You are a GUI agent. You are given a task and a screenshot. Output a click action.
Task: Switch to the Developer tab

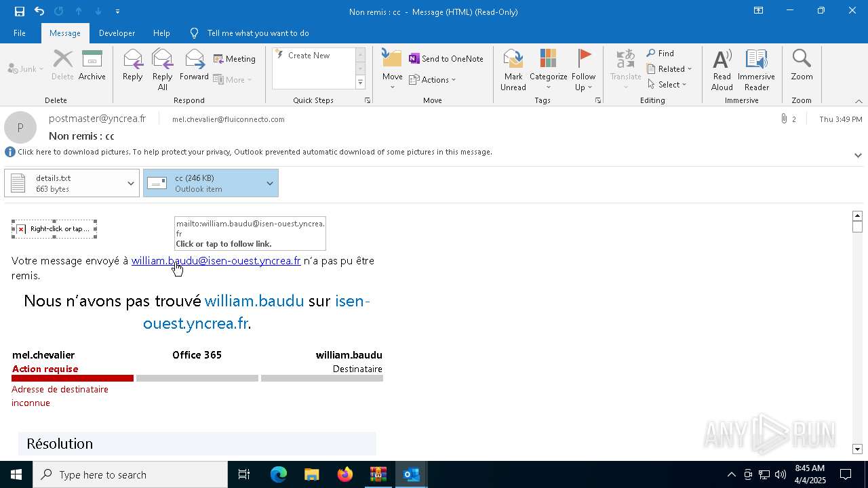point(117,33)
